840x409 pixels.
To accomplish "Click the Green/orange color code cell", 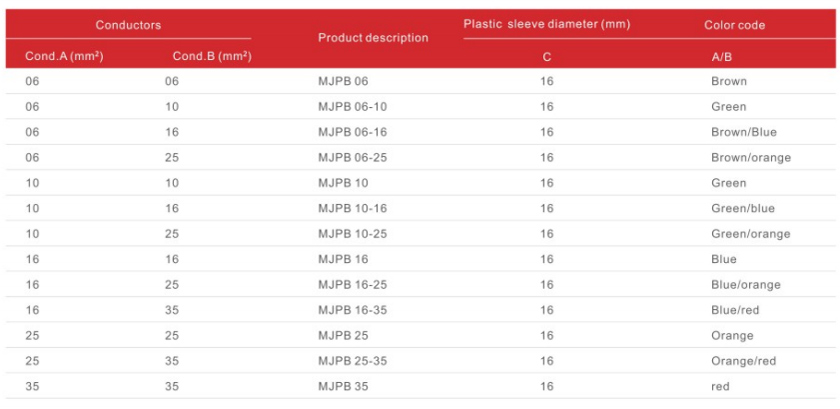I will tap(750, 234).
